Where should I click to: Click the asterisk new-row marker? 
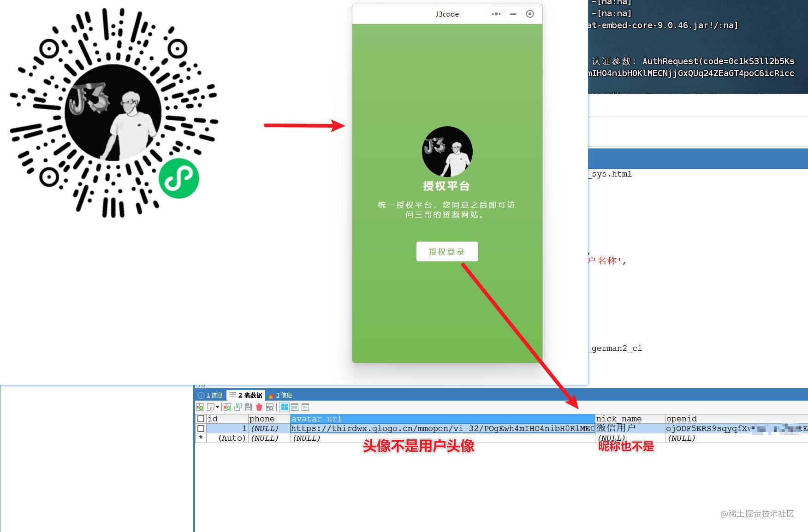tap(201, 438)
